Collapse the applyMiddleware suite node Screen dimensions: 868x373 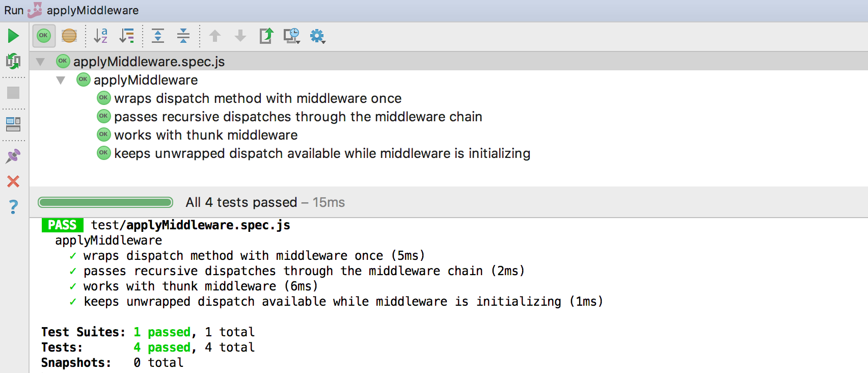click(61, 80)
